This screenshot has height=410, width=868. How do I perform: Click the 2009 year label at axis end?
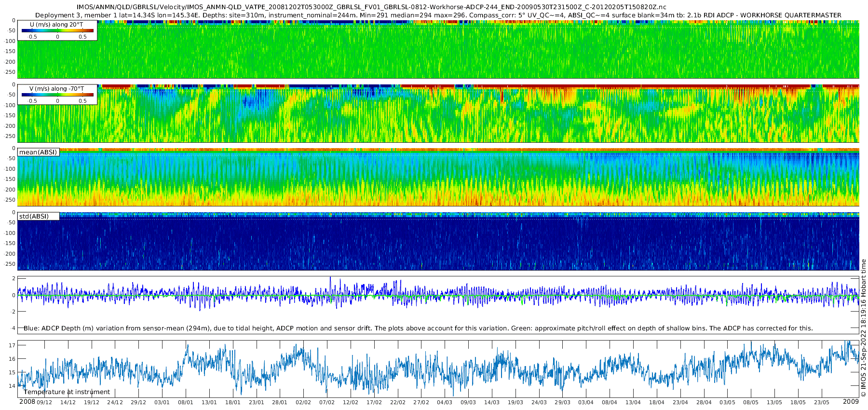(851, 402)
